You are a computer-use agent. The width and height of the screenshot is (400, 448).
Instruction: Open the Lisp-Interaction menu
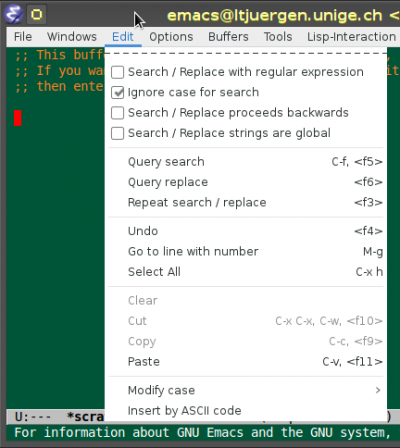(351, 37)
